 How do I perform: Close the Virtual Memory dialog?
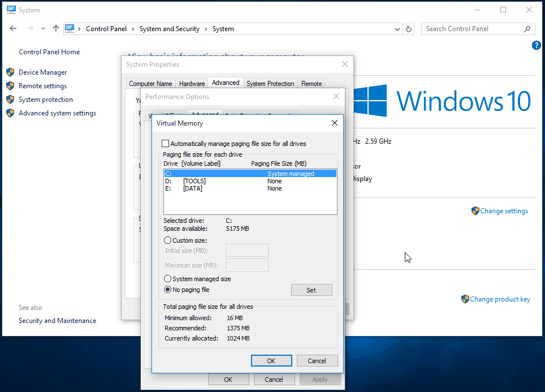(335, 123)
